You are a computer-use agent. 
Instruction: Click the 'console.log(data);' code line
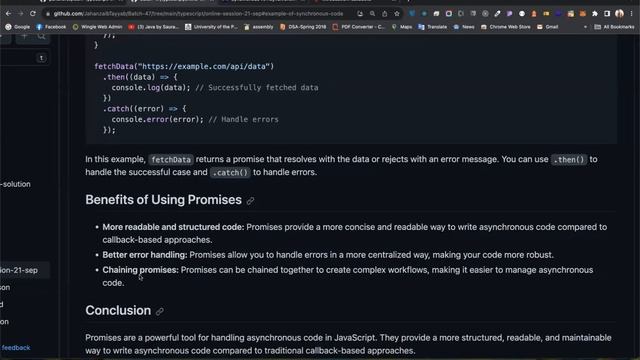(151, 87)
